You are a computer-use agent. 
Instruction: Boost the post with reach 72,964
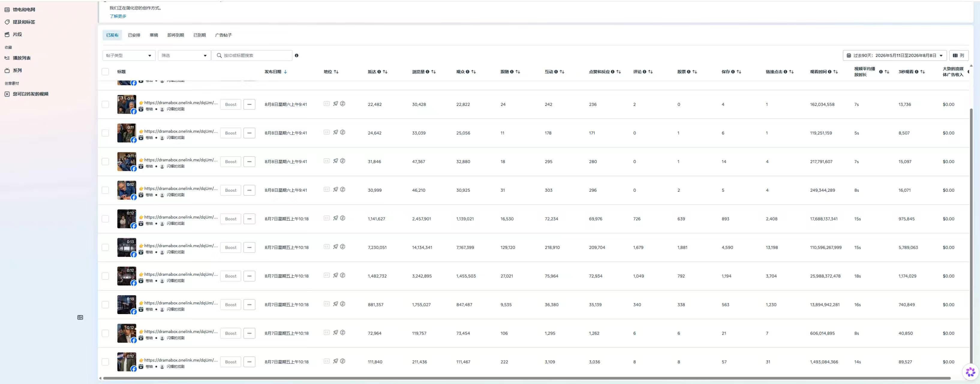[231, 333]
